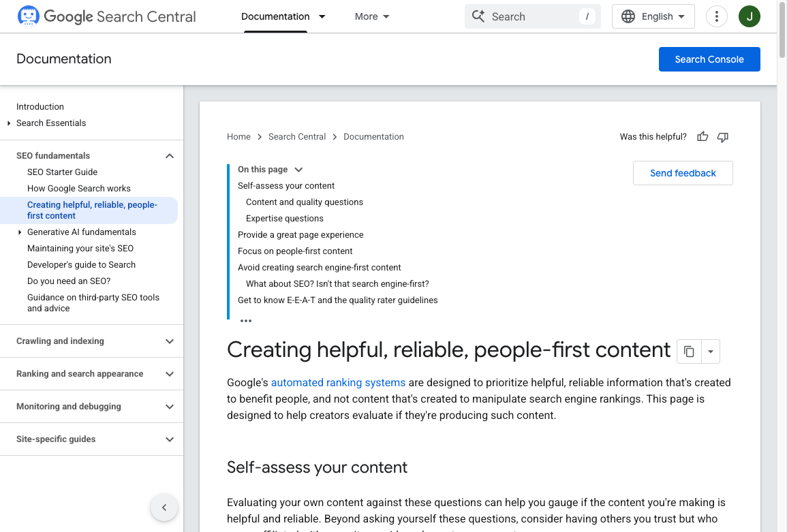Click the search magnifier sparkle icon
The width and height of the screenshot is (787, 532).
pyautogui.click(x=478, y=16)
